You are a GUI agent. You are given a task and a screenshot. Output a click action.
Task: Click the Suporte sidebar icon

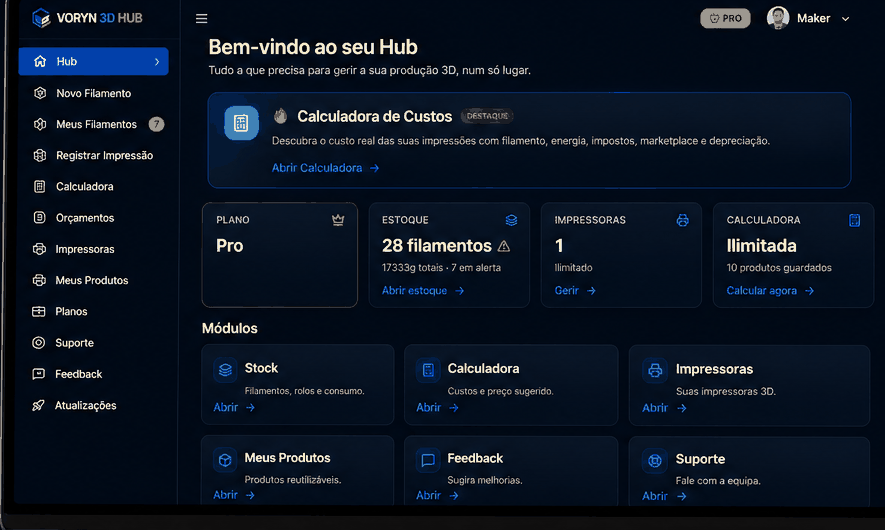[x=39, y=343]
